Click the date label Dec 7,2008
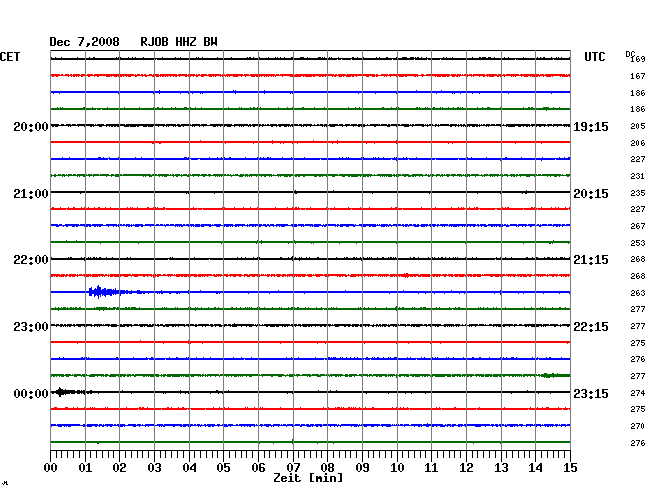The height and width of the screenshot is (494, 650). click(x=84, y=42)
